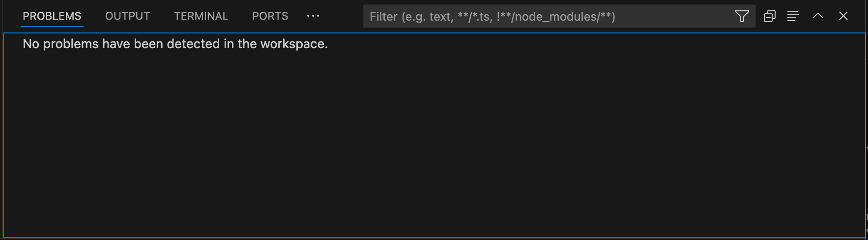Viewport: 868px width, 240px height.
Task: Click the 'No problems have been detected' message
Action: pyautogui.click(x=175, y=44)
